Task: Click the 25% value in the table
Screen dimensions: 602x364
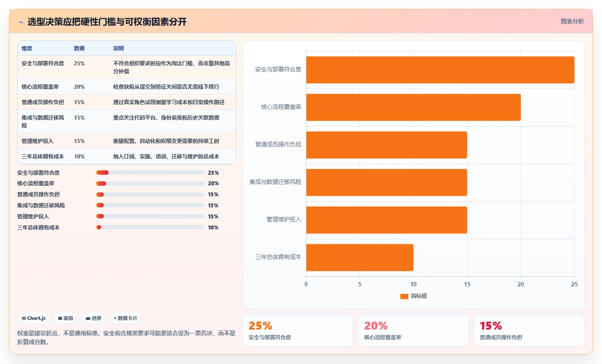Action: [80, 64]
